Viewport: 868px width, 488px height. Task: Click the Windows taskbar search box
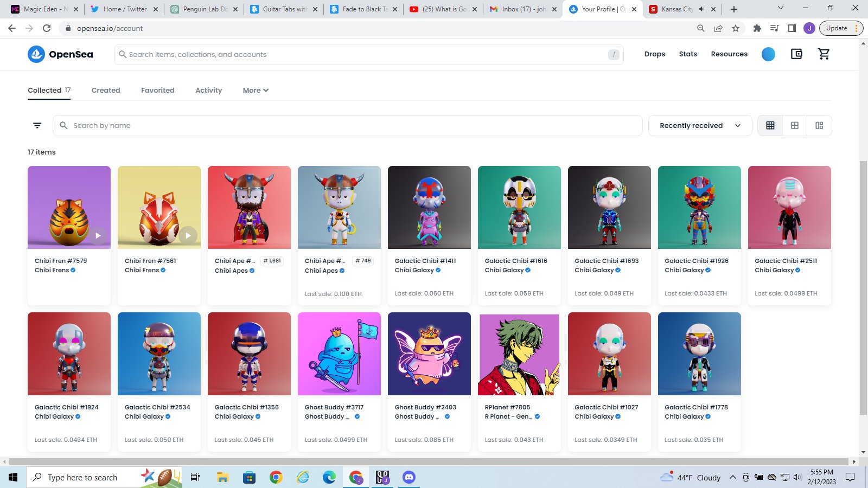coord(103,477)
